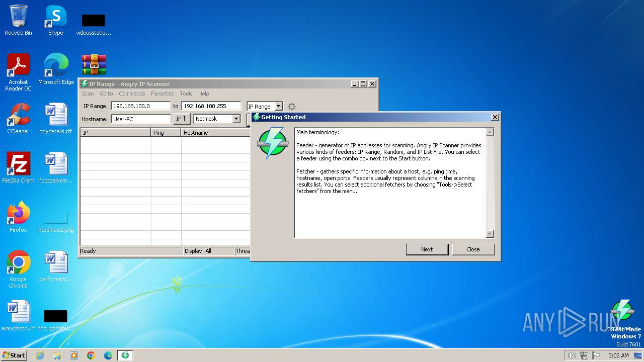
Task: Click the IP column header
Action: [116, 133]
